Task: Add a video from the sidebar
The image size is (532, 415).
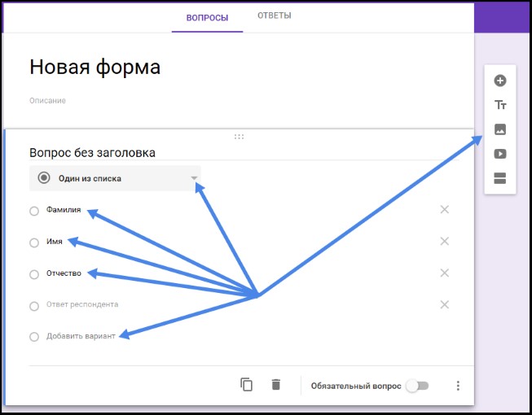Action: pyautogui.click(x=500, y=154)
